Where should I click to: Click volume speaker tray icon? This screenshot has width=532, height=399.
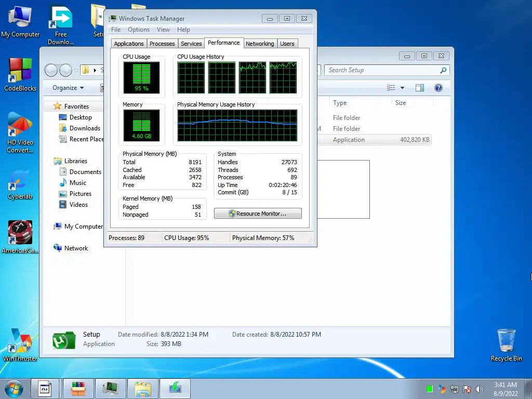click(480, 389)
